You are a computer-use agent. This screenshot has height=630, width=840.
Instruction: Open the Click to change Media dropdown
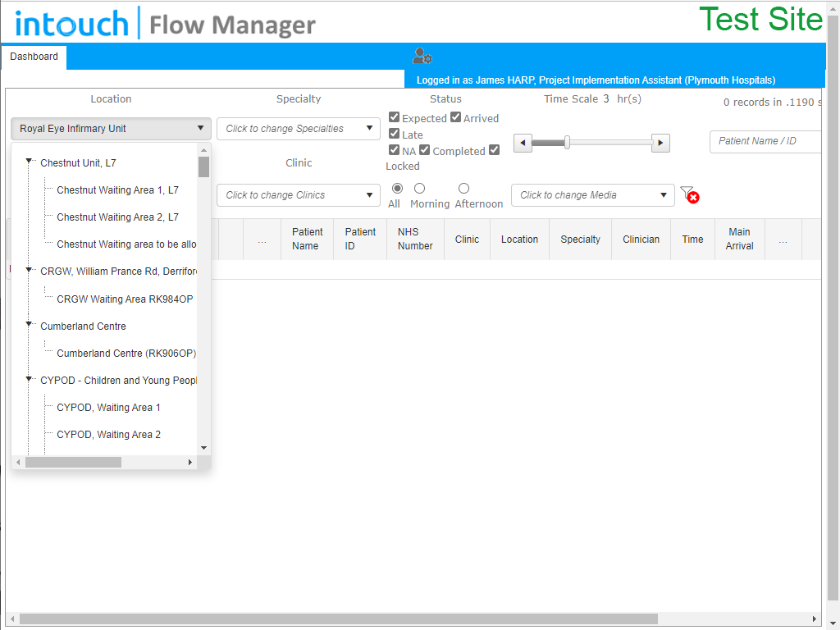coord(593,195)
